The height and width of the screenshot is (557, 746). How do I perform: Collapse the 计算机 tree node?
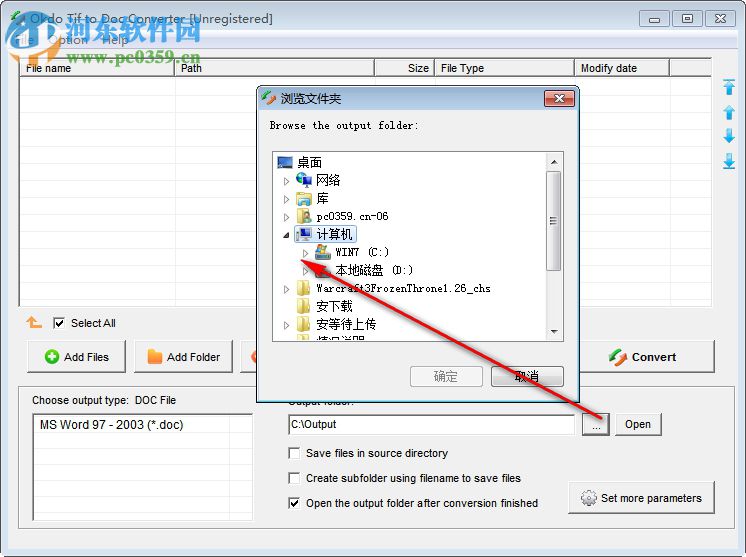coord(286,235)
